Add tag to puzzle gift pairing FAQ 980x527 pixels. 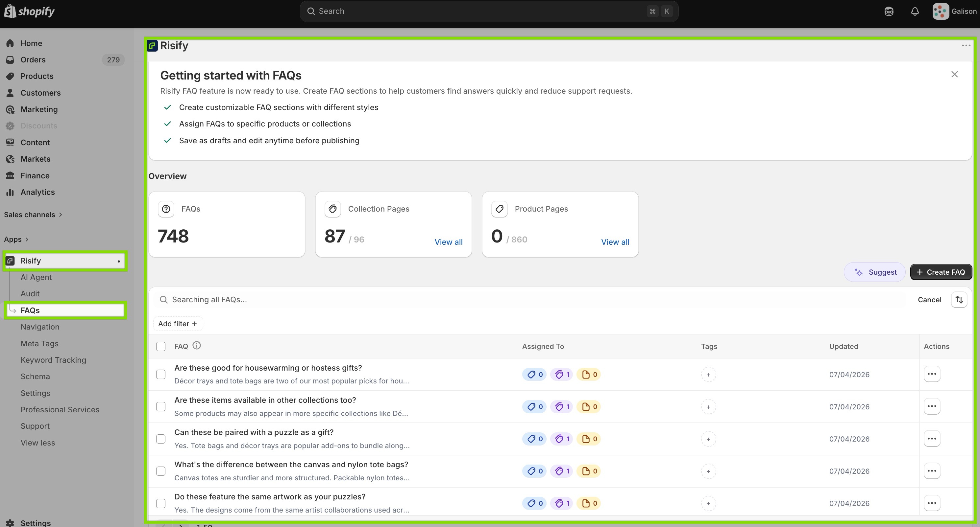click(708, 439)
